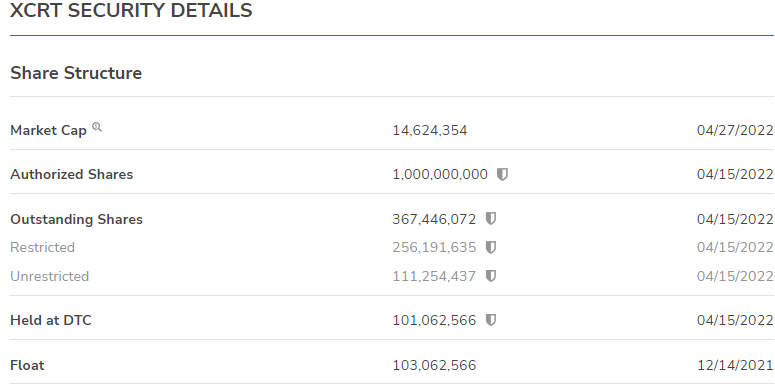Viewport: 775px width, 386px height.
Task: Click shield icon beside Outstanding Shares value
Action: click(490, 219)
